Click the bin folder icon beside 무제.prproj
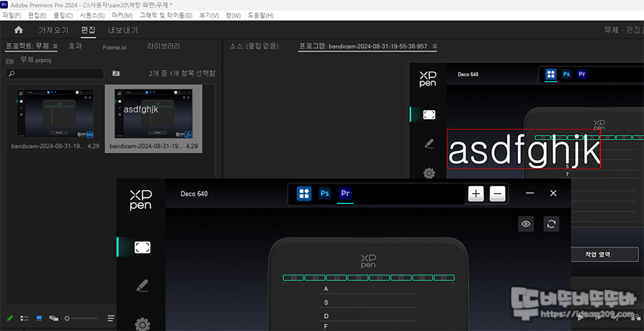This screenshot has height=331, width=644. click(x=10, y=61)
